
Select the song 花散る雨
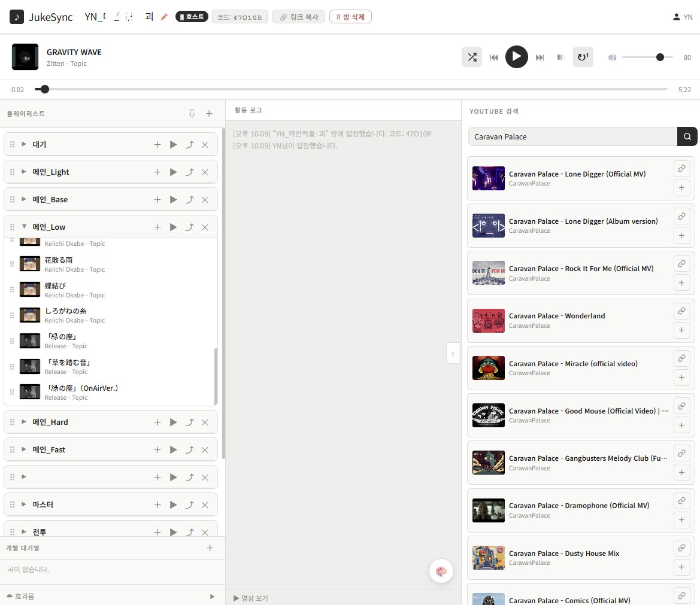click(111, 264)
